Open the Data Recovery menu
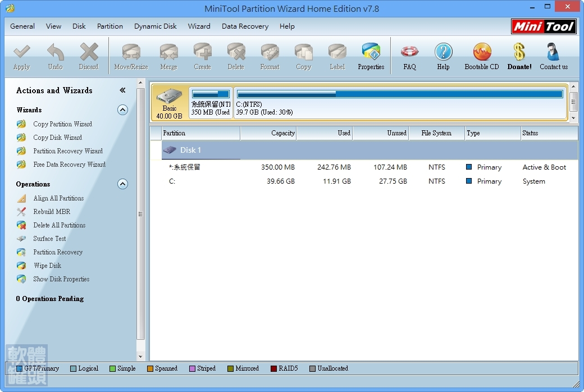584x392 pixels. tap(245, 26)
